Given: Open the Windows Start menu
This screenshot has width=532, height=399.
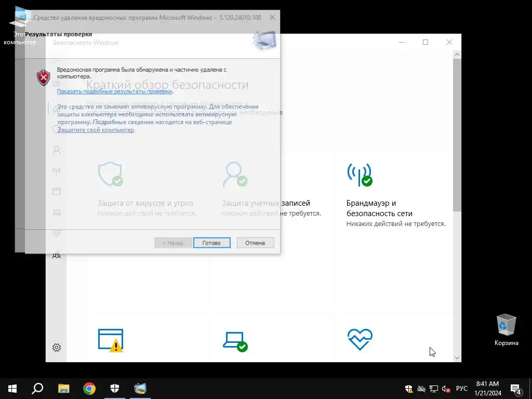Looking at the screenshot, I should (x=12, y=389).
